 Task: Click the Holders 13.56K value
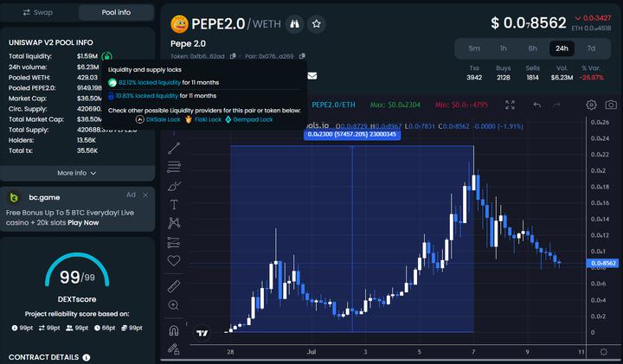point(87,140)
